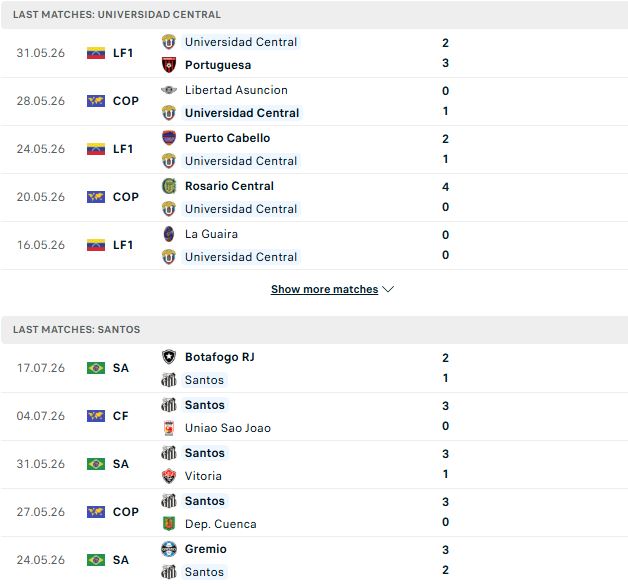Click the Botafogo RJ star crest
The image size is (628, 584).
pos(169,357)
